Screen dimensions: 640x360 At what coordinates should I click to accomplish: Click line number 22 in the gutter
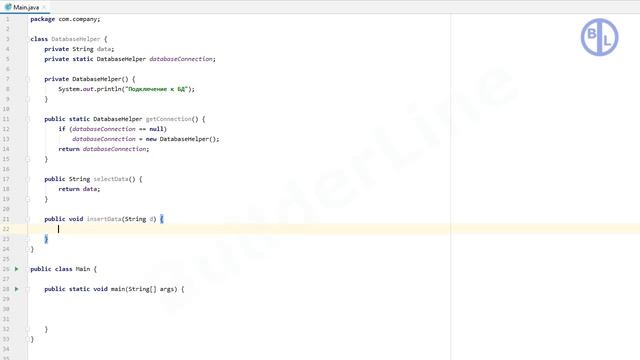pos(6,229)
